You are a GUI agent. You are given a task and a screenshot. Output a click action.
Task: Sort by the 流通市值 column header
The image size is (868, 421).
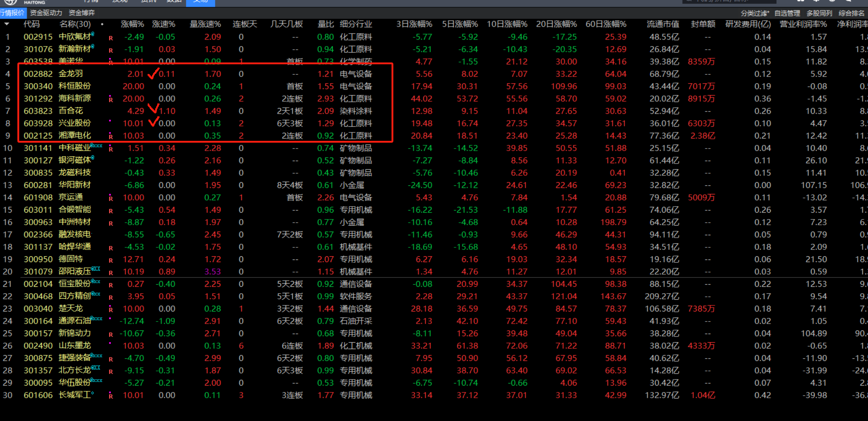click(663, 24)
